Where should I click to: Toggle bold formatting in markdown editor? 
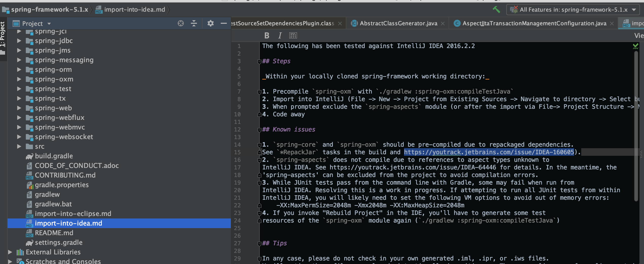[267, 35]
